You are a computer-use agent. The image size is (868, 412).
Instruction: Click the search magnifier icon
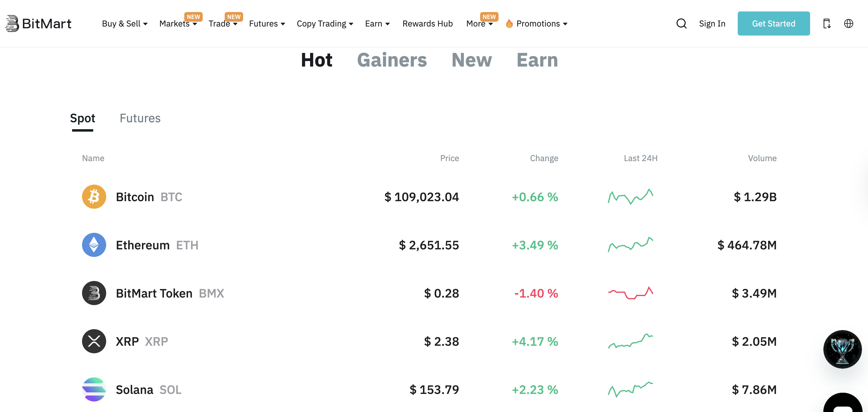[681, 23]
